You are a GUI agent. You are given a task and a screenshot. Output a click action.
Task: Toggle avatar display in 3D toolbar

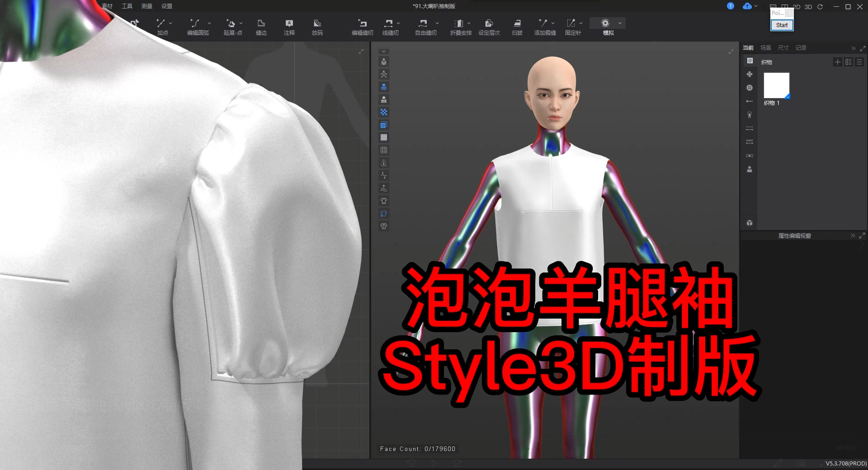coord(384,61)
